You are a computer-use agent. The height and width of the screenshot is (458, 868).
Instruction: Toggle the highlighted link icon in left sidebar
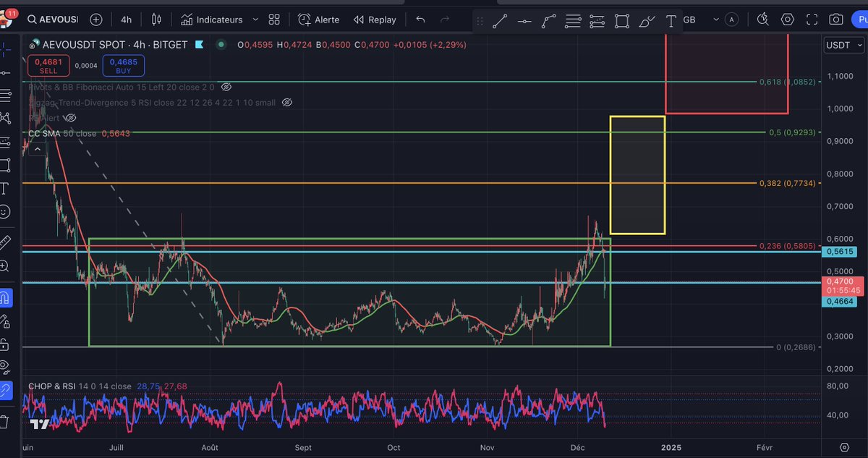[5, 391]
